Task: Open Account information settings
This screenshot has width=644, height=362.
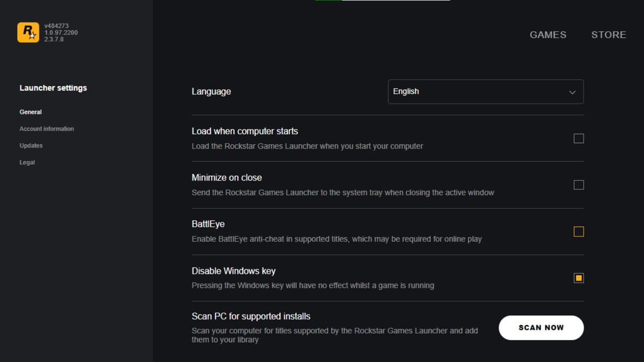Action: coord(47,129)
